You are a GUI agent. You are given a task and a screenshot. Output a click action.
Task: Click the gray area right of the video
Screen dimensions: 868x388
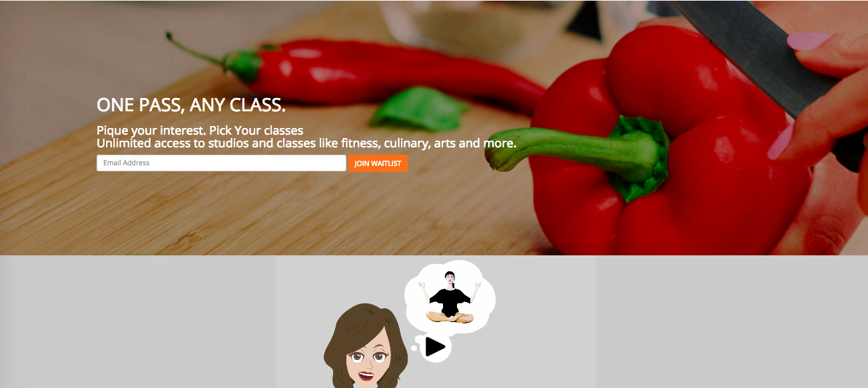click(x=731, y=321)
